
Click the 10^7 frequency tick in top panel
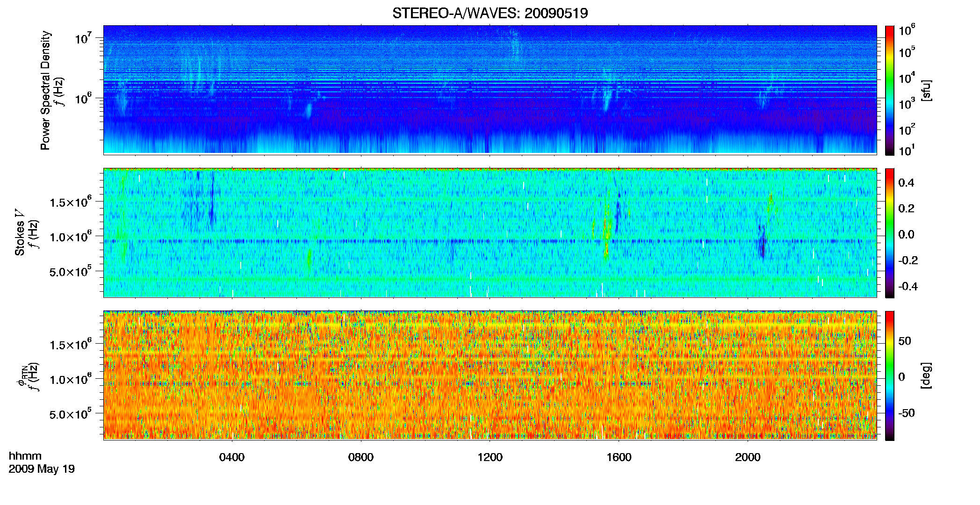point(84,38)
